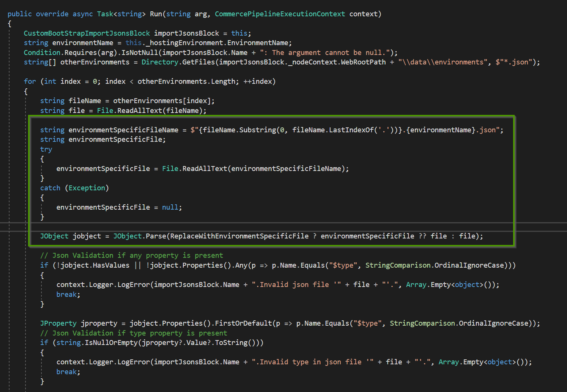This screenshot has height=392, width=567.
Task: Click the 'jobject' variable in its declaration
Action: (87, 236)
